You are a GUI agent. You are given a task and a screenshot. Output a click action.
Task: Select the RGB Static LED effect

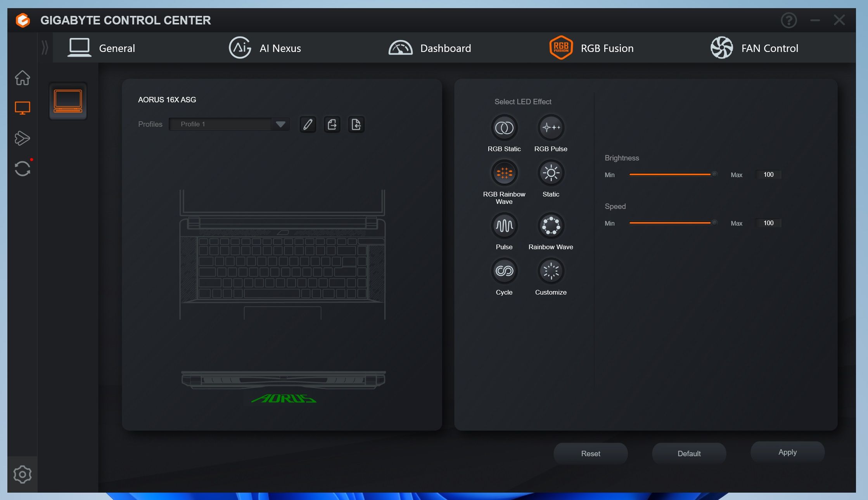tap(504, 128)
